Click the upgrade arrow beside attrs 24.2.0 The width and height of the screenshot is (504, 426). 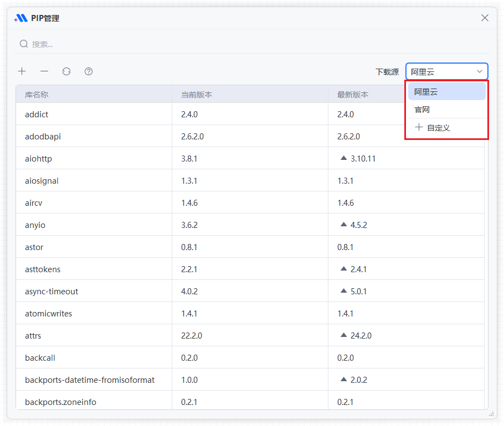point(343,335)
